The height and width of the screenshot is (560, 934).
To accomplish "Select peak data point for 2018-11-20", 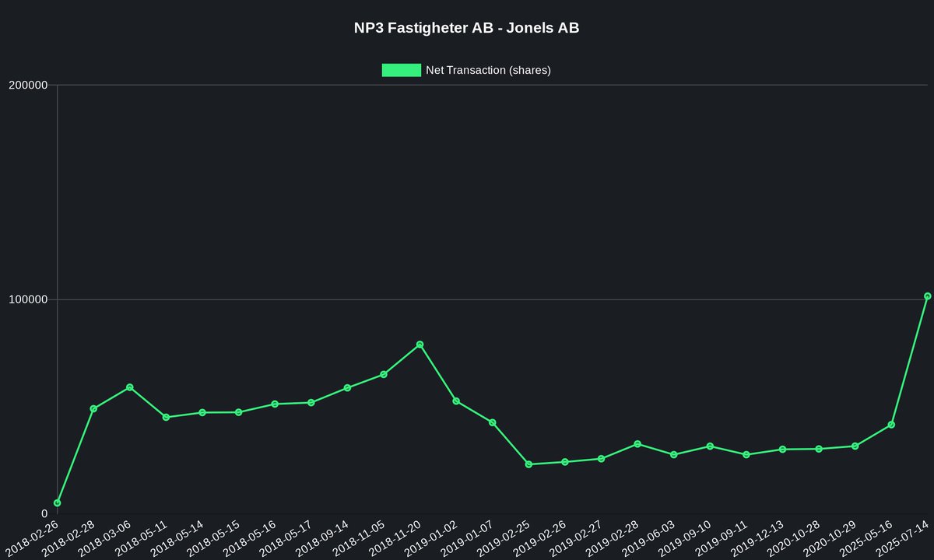I will click(420, 345).
